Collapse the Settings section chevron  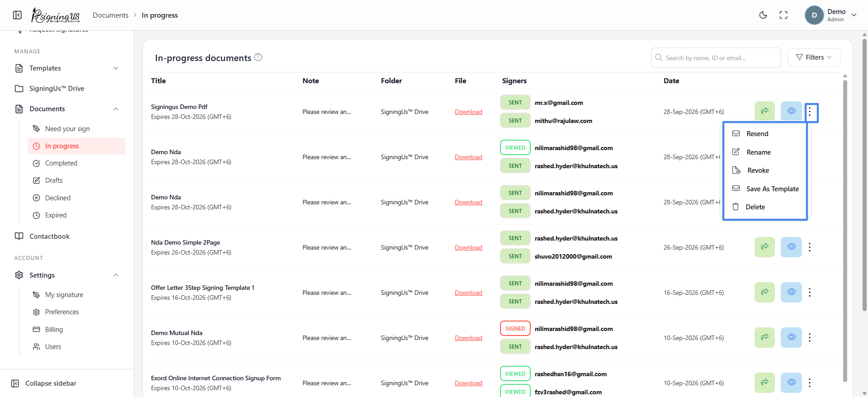click(116, 275)
